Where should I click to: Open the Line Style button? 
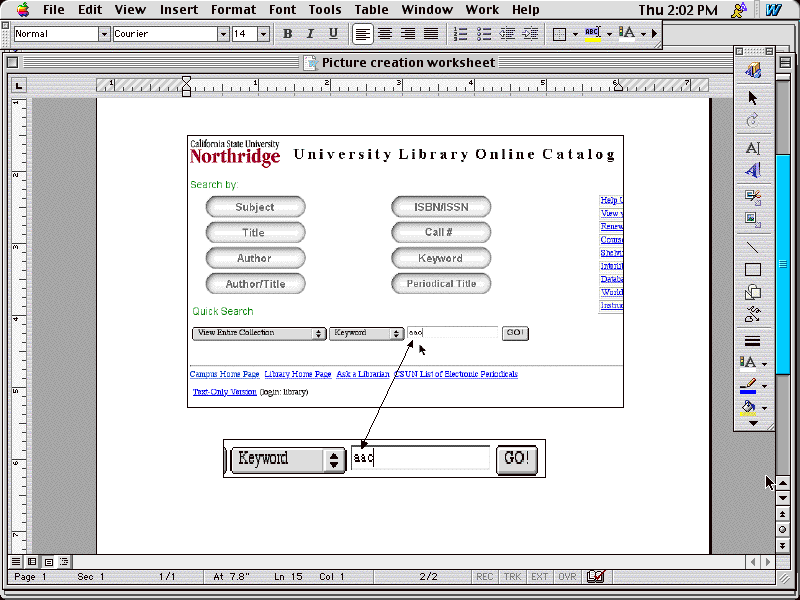753,341
